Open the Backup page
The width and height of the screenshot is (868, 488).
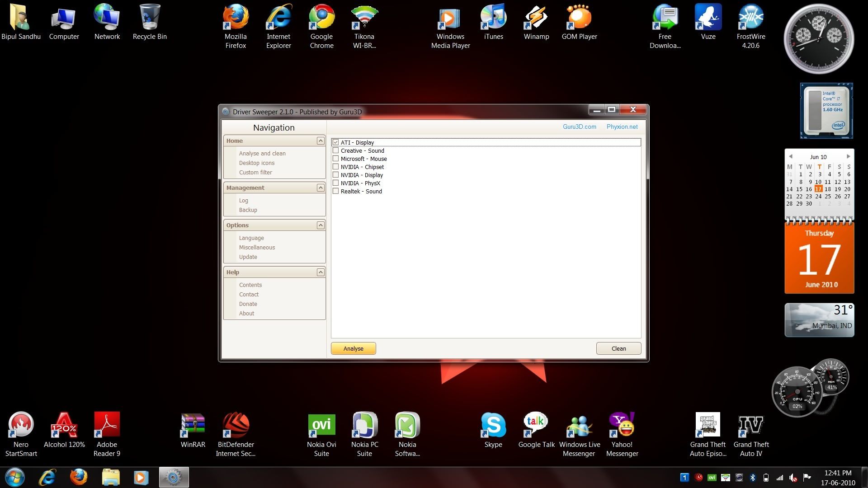(248, 210)
